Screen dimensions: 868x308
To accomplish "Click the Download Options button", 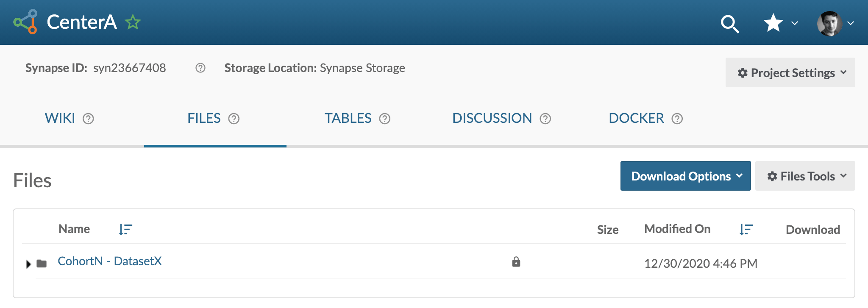I will (x=685, y=176).
